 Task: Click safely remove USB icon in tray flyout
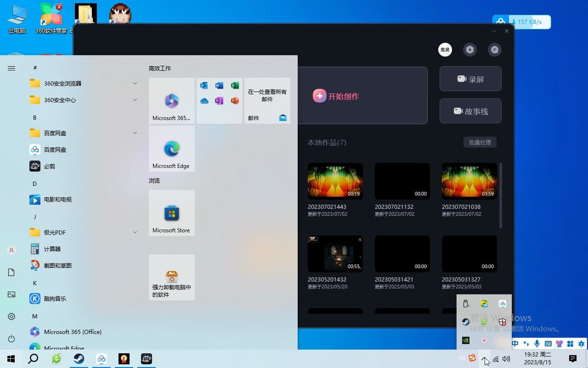[466, 304]
